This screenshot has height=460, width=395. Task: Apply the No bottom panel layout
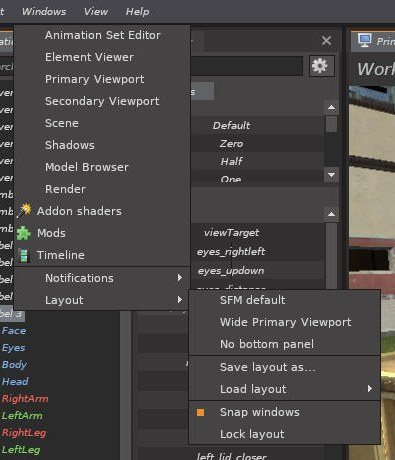tap(285, 344)
